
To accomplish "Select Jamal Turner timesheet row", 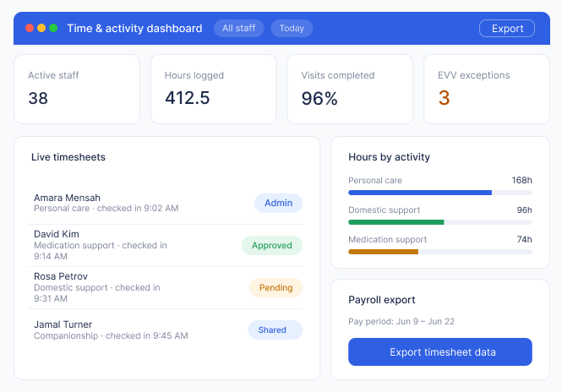I will 166,330.
